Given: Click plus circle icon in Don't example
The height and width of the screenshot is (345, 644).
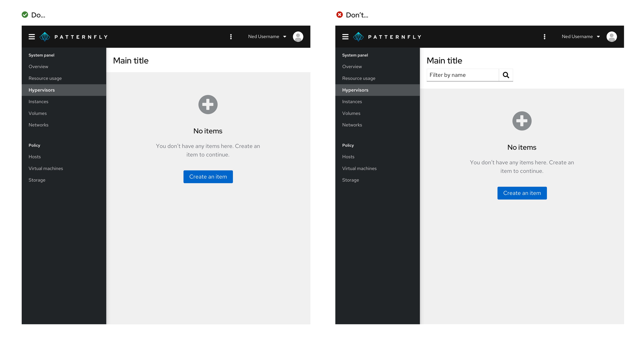Looking at the screenshot, I should [522, 121].
